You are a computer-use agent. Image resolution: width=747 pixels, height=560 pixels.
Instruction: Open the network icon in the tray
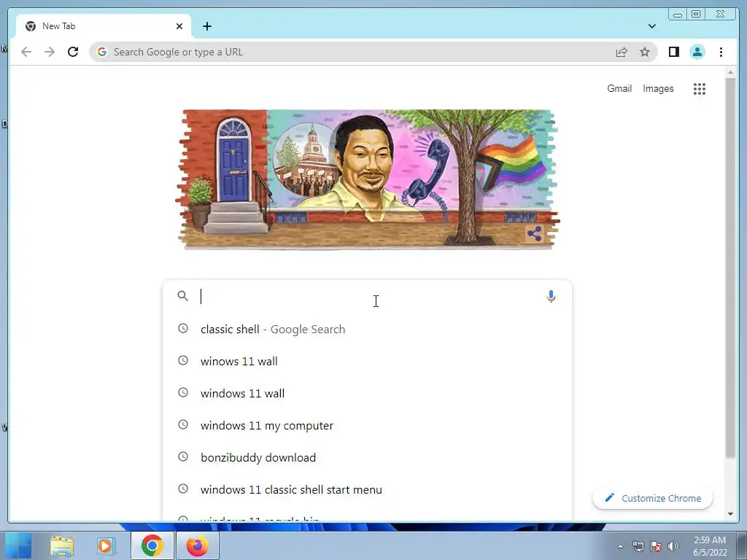(x=638, y=546)
